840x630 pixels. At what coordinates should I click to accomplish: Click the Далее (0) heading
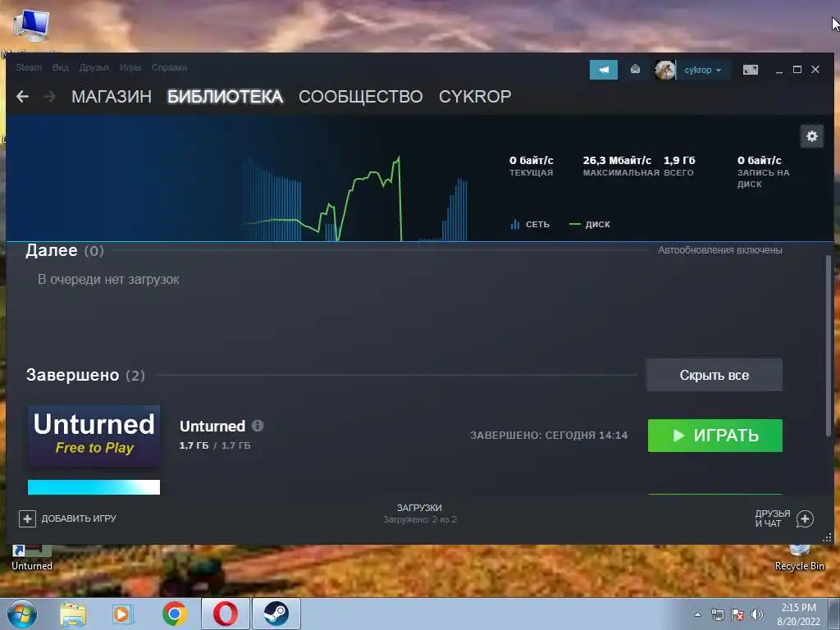pos(65,250)
